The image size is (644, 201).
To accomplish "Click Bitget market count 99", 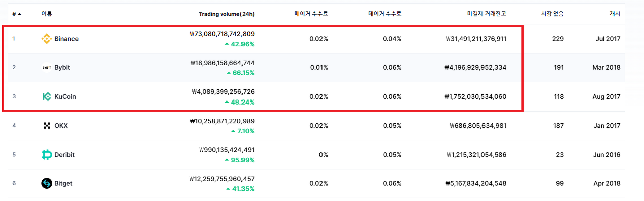I will [560, 183].
